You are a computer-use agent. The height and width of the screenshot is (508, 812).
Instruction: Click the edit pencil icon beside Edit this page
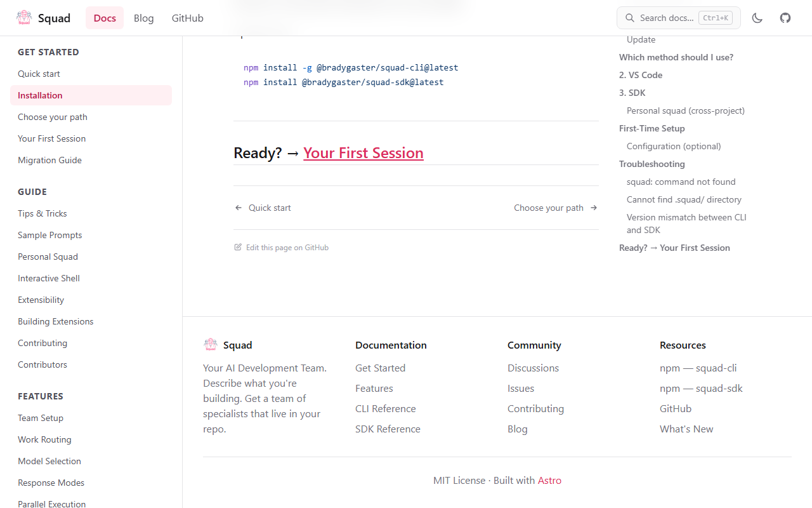[x=238, y=247]
